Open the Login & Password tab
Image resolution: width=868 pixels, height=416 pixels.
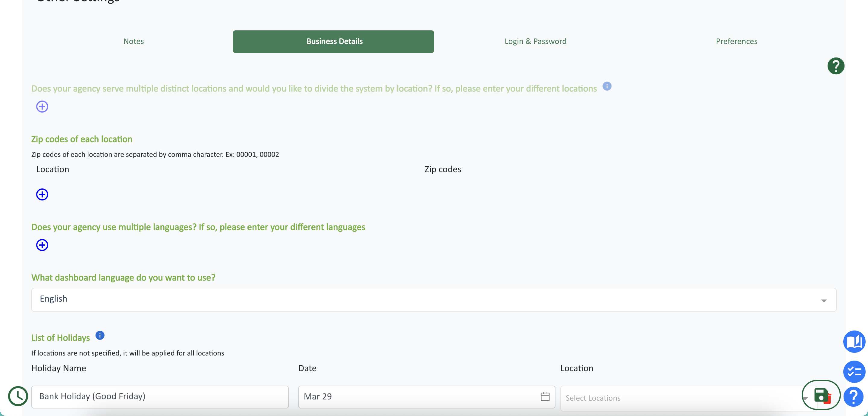(535, 42)
